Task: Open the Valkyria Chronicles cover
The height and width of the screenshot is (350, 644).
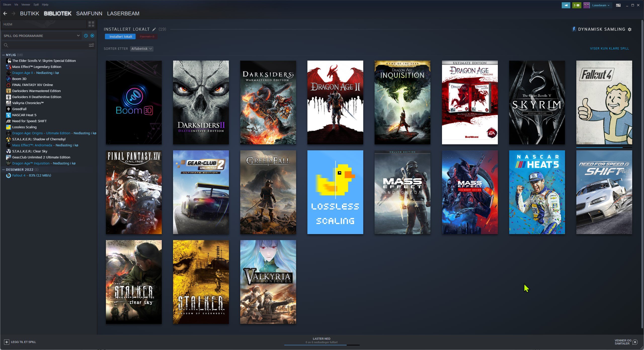Action: 268,282
